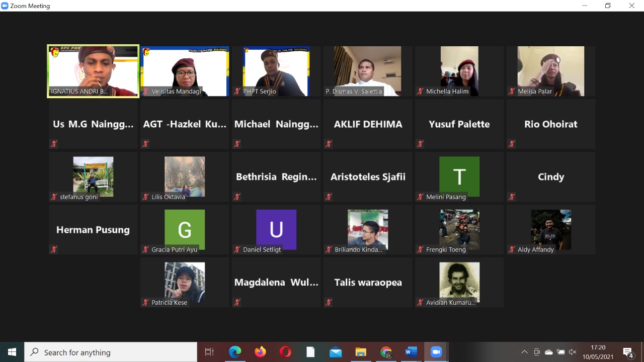This screenshot has height=362, width=644.
Task: Open the Windows Start menu
Action: click(12, 352)
